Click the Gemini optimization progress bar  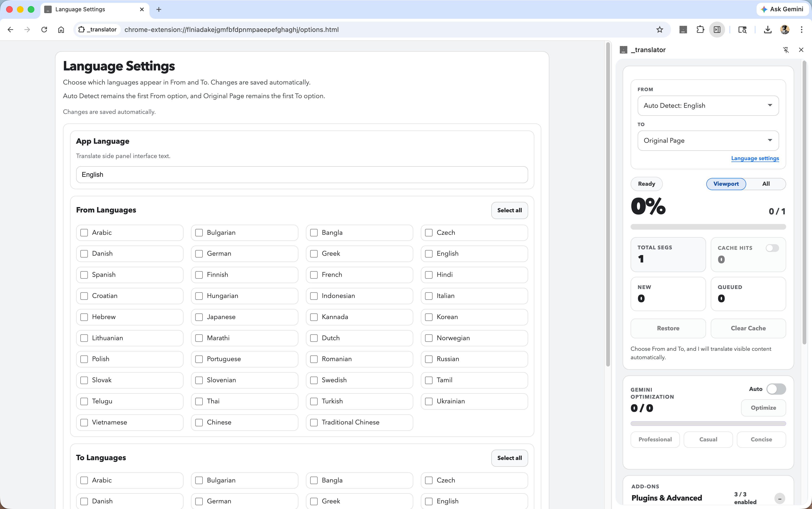(708, 424)
